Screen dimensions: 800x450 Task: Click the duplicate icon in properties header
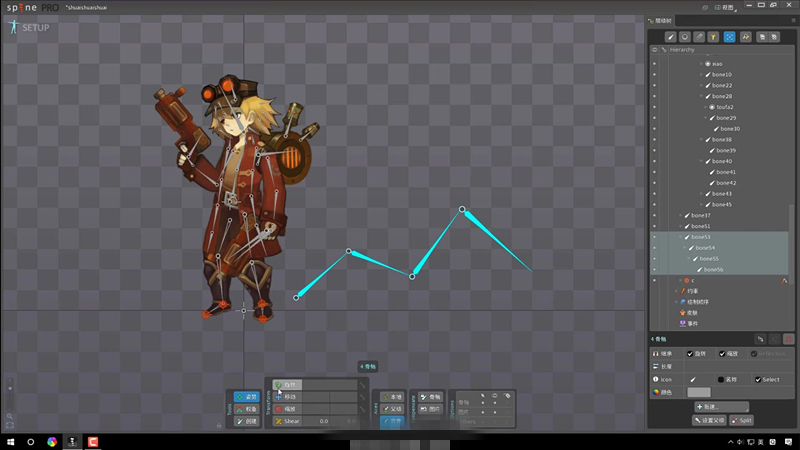coord(760,339)
